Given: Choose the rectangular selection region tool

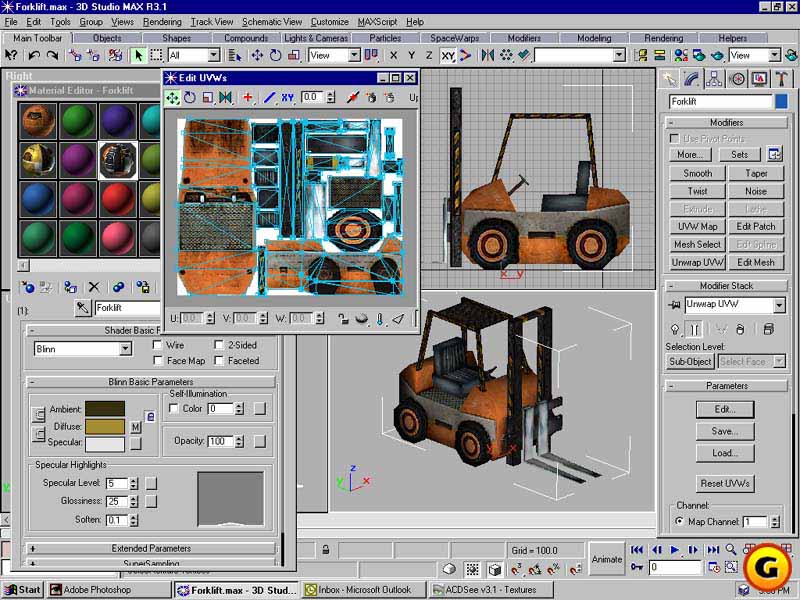Looking at the screenshot, I should pos(157,55).
